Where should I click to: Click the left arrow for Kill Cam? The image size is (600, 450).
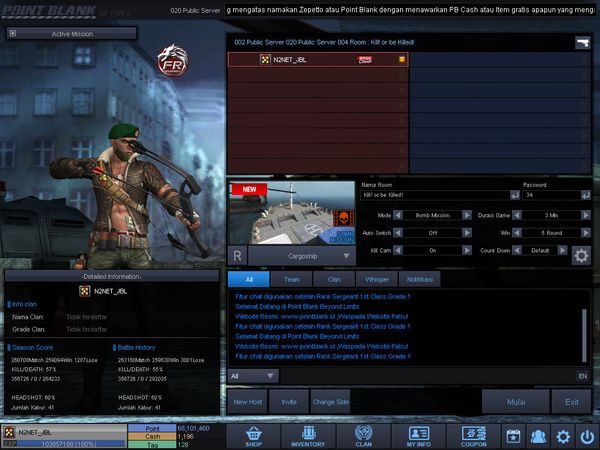pyautogui.click(x=398, y=250)
